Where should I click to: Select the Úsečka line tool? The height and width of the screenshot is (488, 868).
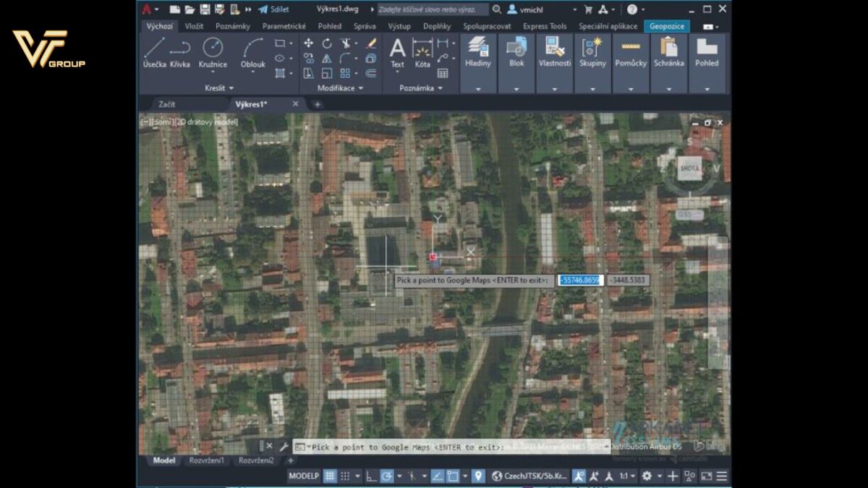click(154, 53)
